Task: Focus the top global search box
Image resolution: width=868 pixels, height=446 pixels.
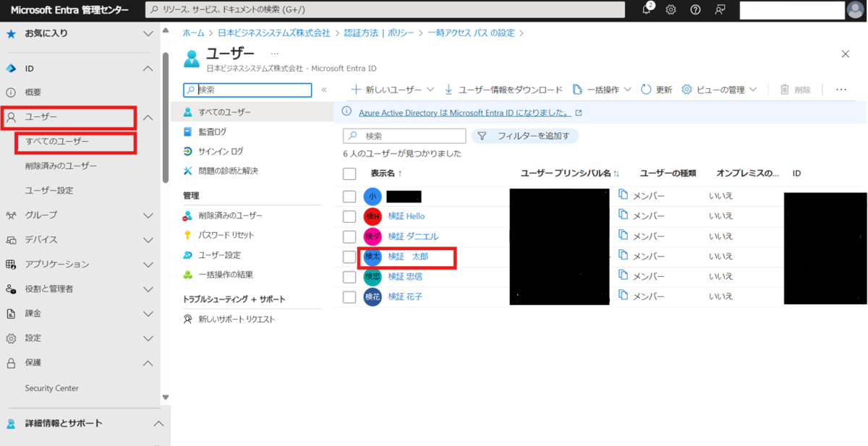Action: coord(385,9)
